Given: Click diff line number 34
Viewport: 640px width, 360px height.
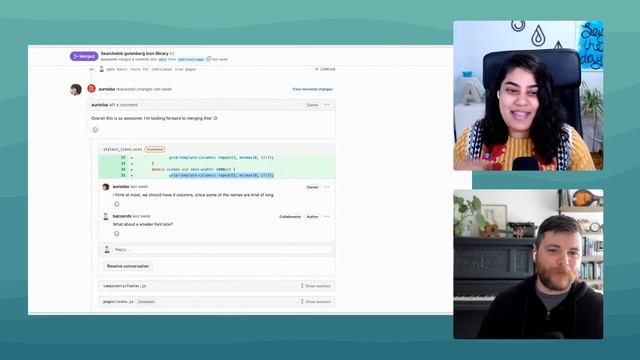Looking at the screenshot, I should 123,169.
